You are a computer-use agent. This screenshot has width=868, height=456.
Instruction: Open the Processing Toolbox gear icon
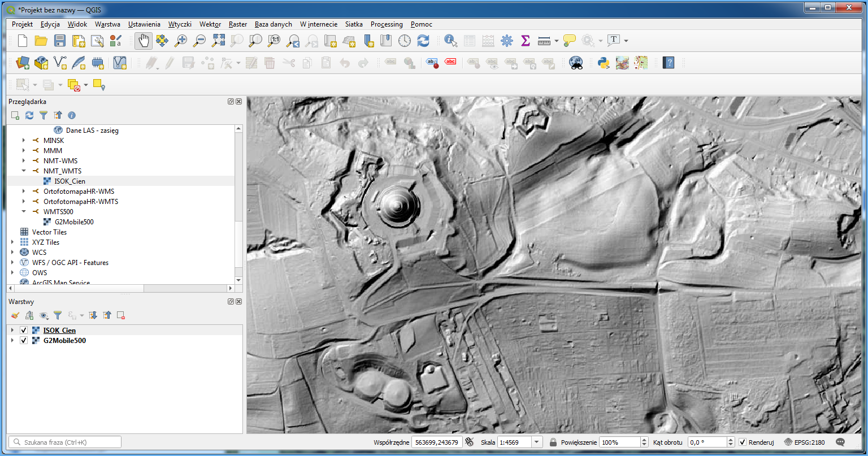coord(506,41)
